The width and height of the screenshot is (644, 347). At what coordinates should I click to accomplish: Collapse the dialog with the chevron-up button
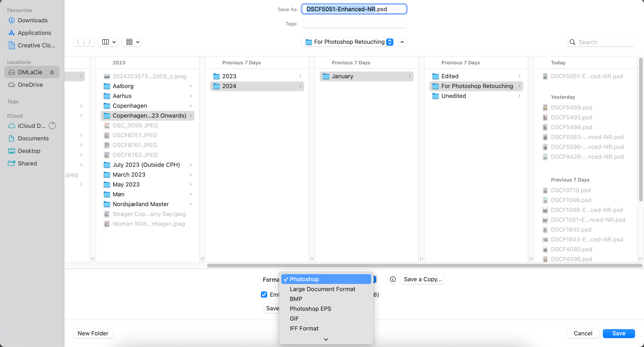(x=402, y=42)
